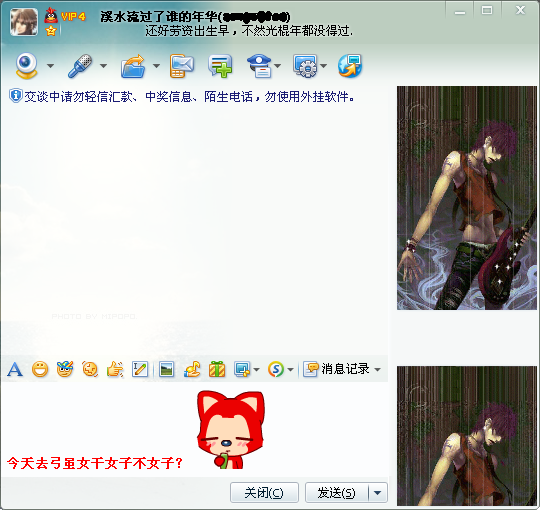Send a gift with the gift box icon
540x510 pixels.
pyautogui.click(x=217, y=370)
